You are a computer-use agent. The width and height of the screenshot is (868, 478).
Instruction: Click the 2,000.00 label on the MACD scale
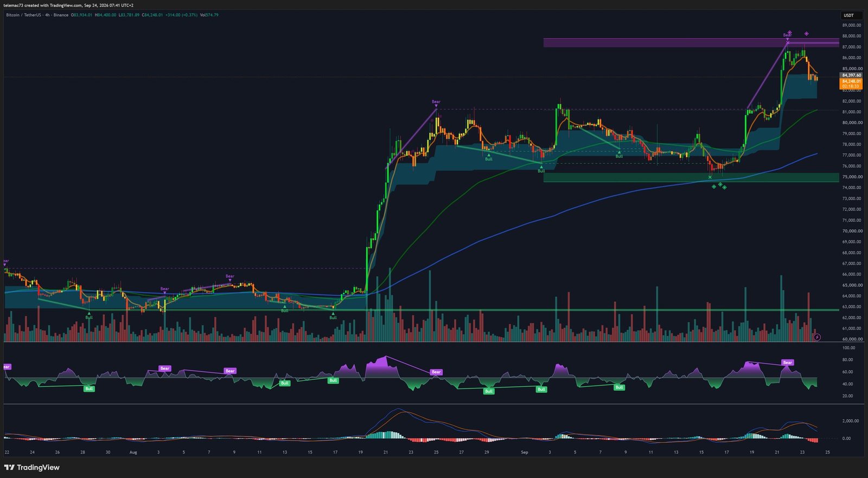pos(850,421)
